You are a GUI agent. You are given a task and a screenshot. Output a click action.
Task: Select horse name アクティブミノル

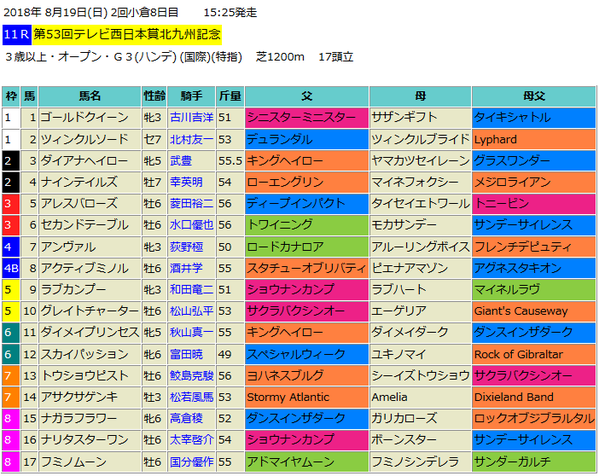pos(84,269)
